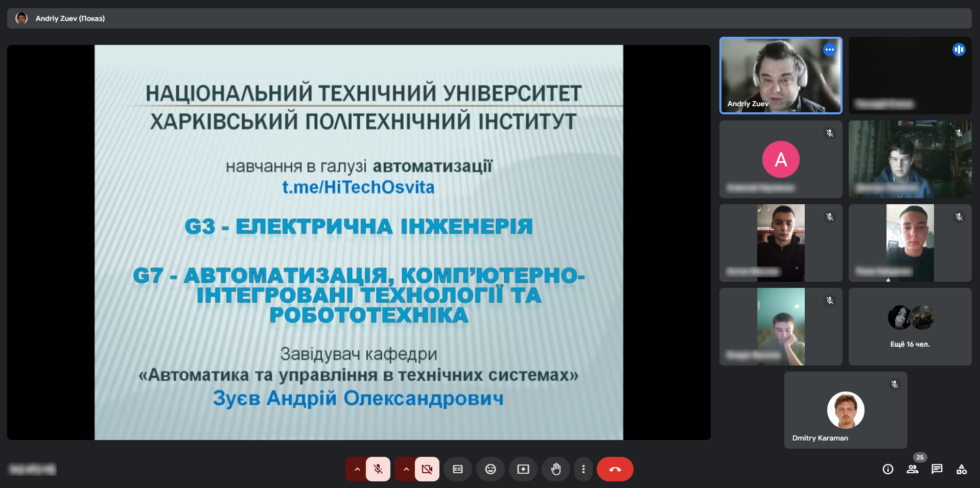Click the blue audio indicator on the black tile
Image resolution: width=980 pixels, height=488 pixels.
(959, 50)
